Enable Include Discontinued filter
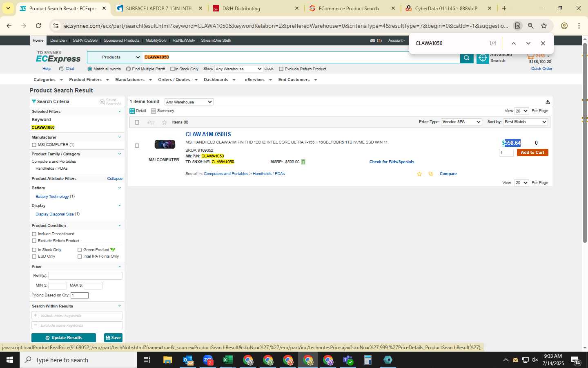The width and height of the screenshot is (588, 368). tap(34, 234)
